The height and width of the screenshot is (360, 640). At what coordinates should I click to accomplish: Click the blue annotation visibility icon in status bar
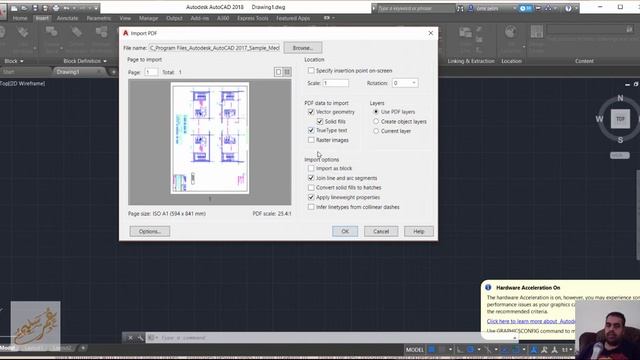[x=533, y=350]
